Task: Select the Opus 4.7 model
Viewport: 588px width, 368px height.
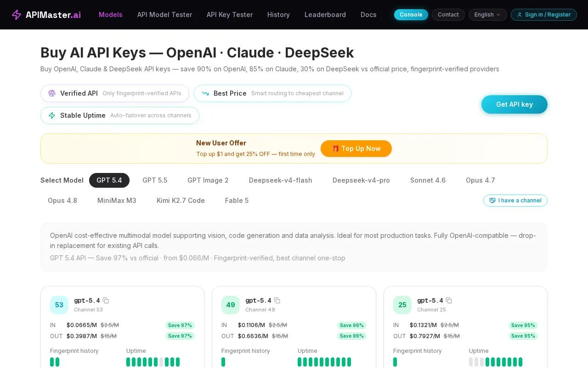Action: (481, 180)
